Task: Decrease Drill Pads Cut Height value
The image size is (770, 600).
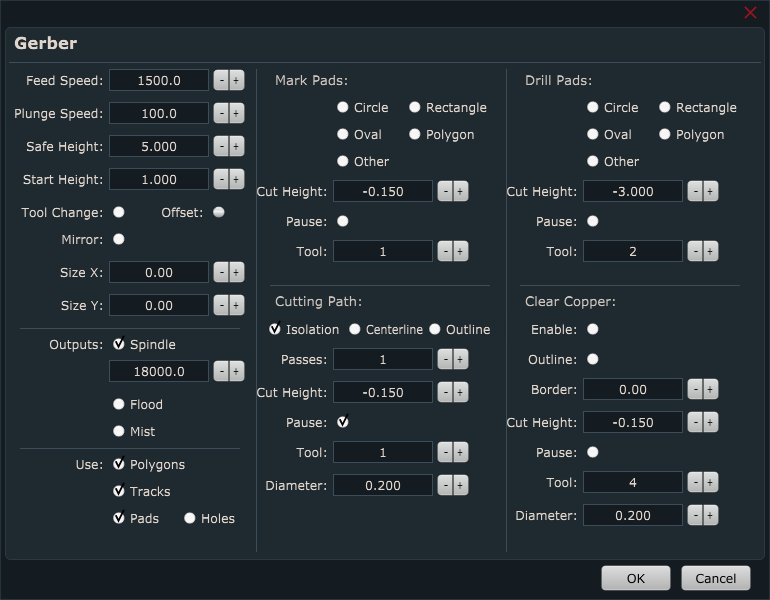Action: tap(695, 191)
